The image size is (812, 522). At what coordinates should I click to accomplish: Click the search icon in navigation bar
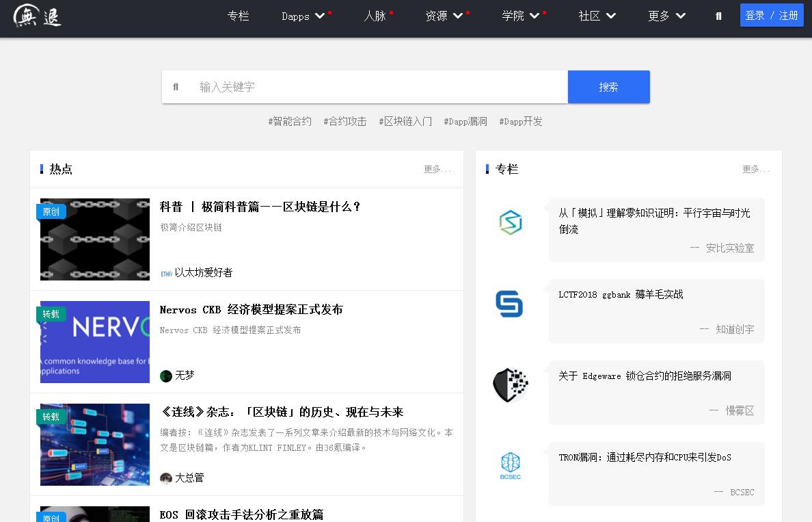(x=718, y=16)
